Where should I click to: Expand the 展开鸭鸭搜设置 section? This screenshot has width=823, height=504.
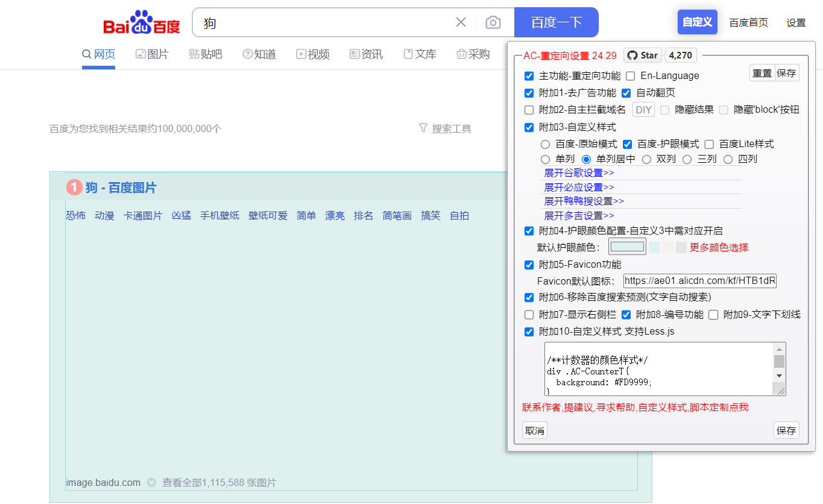click(581, 201)
